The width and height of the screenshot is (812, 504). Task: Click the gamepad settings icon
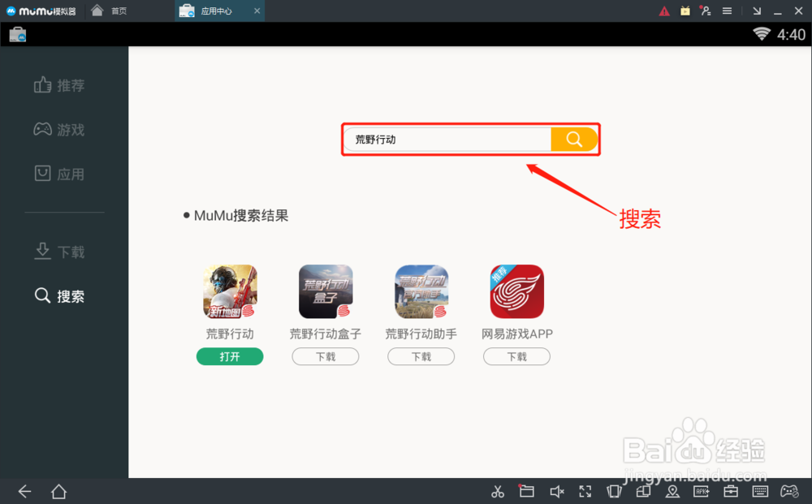tap(789, 491)
